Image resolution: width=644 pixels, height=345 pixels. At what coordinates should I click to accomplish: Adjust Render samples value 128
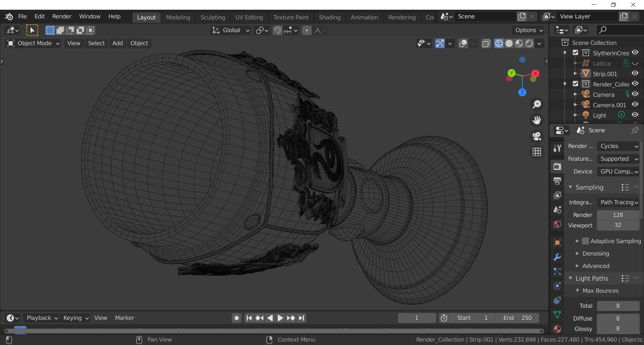tap(618, 215)
